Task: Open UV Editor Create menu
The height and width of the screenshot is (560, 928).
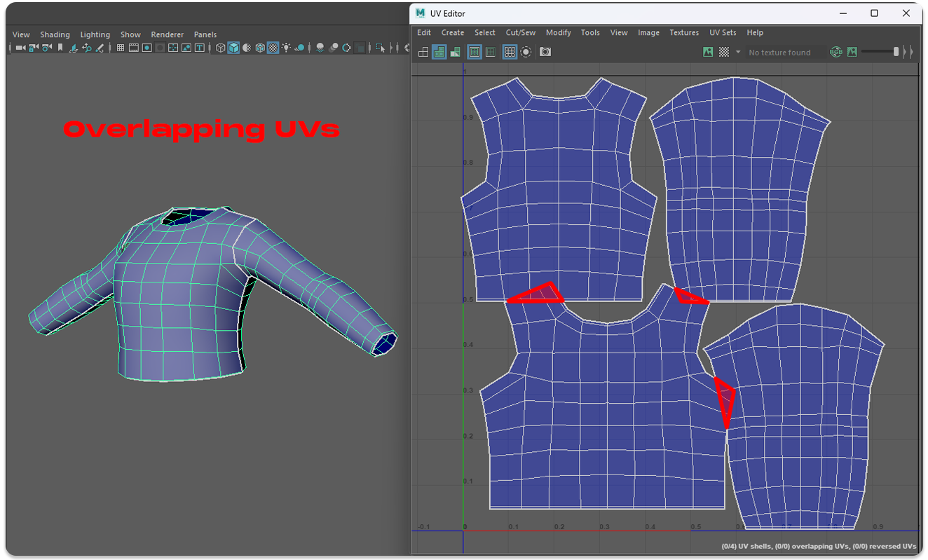Action: coord(453,32)
